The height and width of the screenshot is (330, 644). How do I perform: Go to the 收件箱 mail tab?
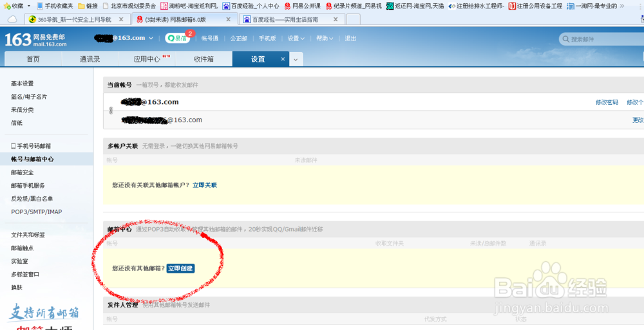pyautogui.click(x=204, y=59)
